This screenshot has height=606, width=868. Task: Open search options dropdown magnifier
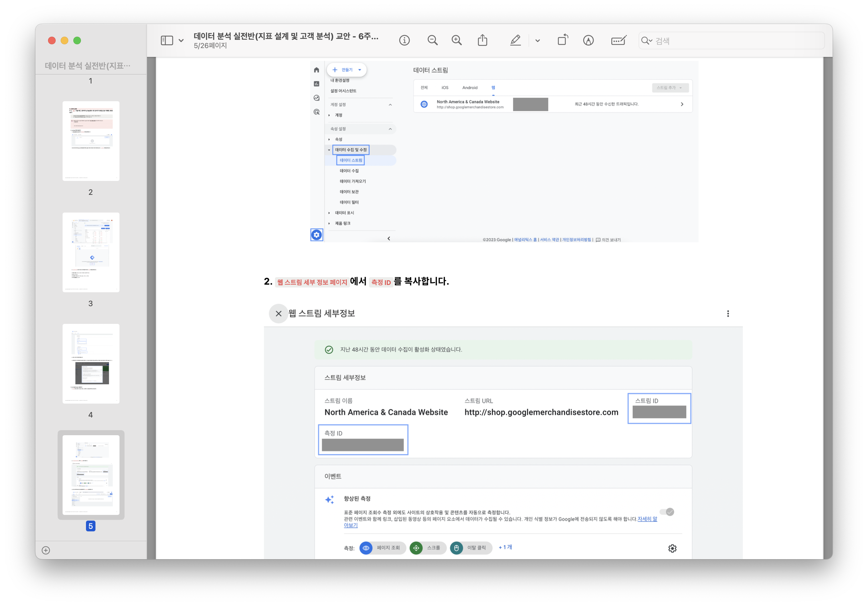[x=646, y=40]
